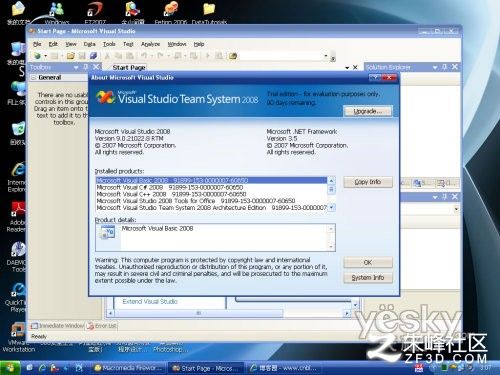Open the lower right panel combo dropdown

pyautogui.click(x=456, y=209)
